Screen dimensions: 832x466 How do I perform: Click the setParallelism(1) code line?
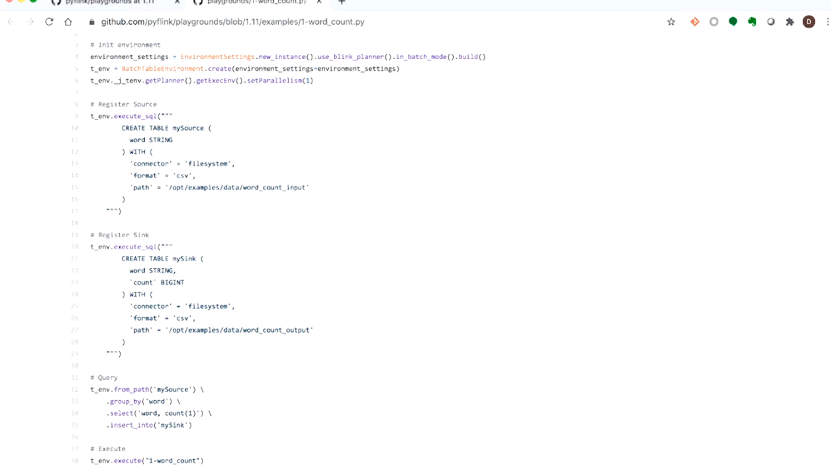click(x=202, y=81)
